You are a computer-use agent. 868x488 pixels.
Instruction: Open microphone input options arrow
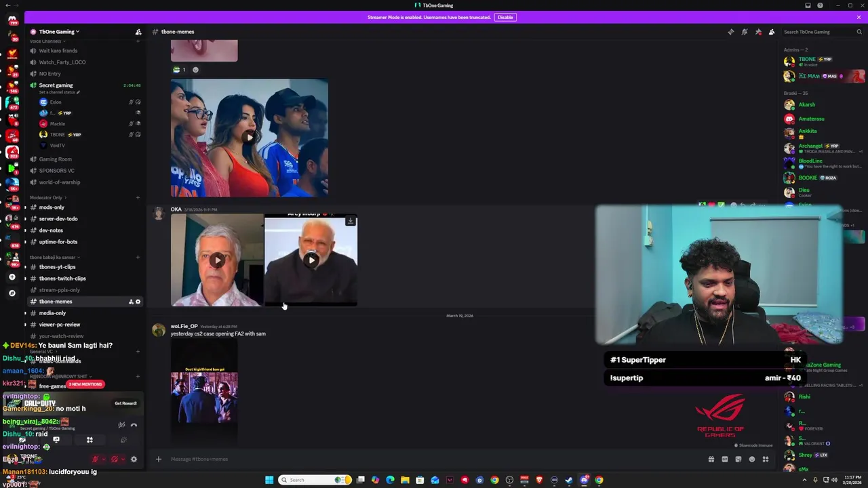click(x=104, y=460)
